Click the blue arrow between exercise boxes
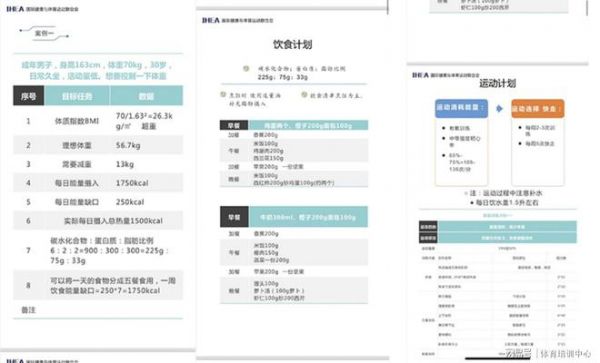 499,109
